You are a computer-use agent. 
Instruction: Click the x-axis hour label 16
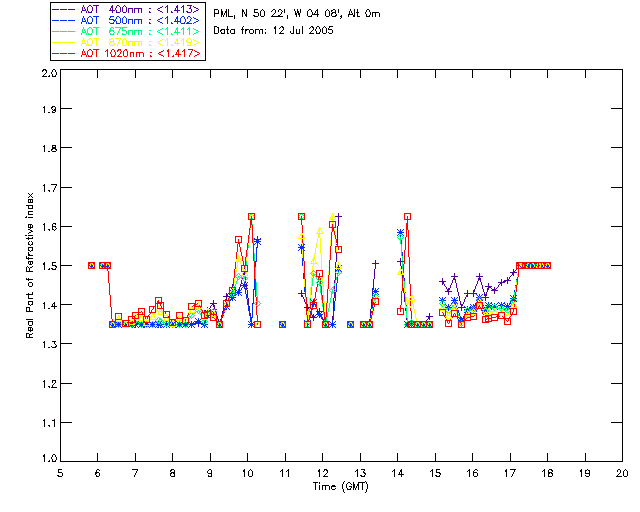pos(472,473)
